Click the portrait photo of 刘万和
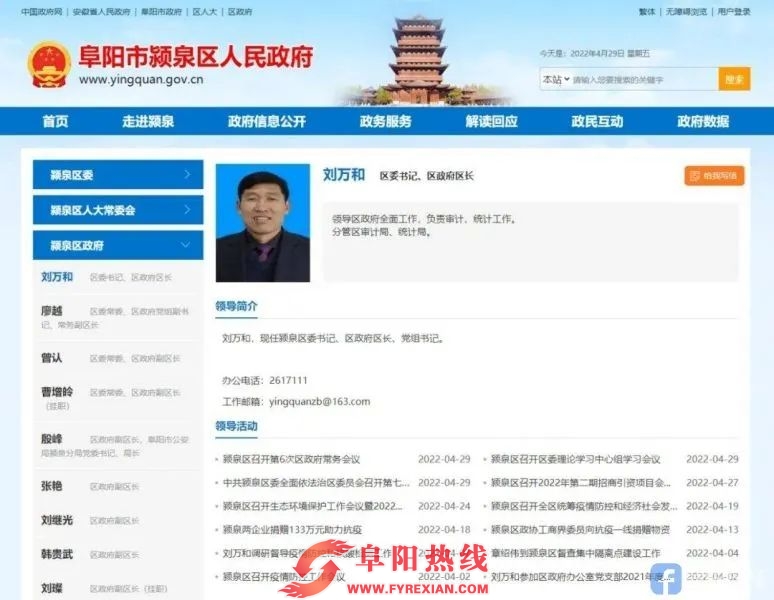Viewport: 774px width, 600px height. click(x=263, y=222)
